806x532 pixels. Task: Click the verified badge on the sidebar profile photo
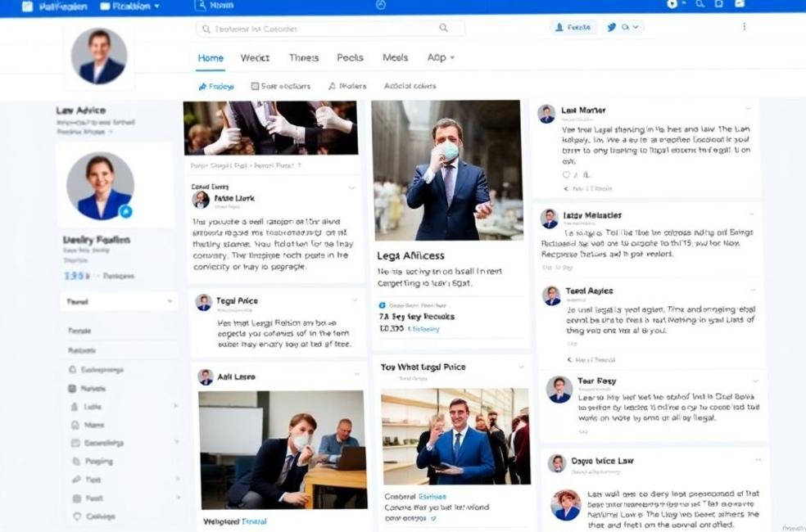tap(126, 211)
